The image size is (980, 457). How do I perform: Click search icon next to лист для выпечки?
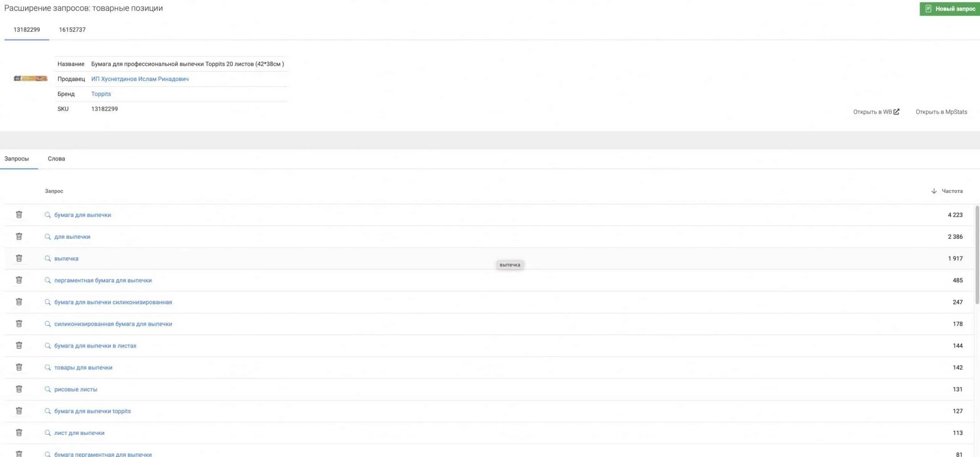click(x=47, y=433)
